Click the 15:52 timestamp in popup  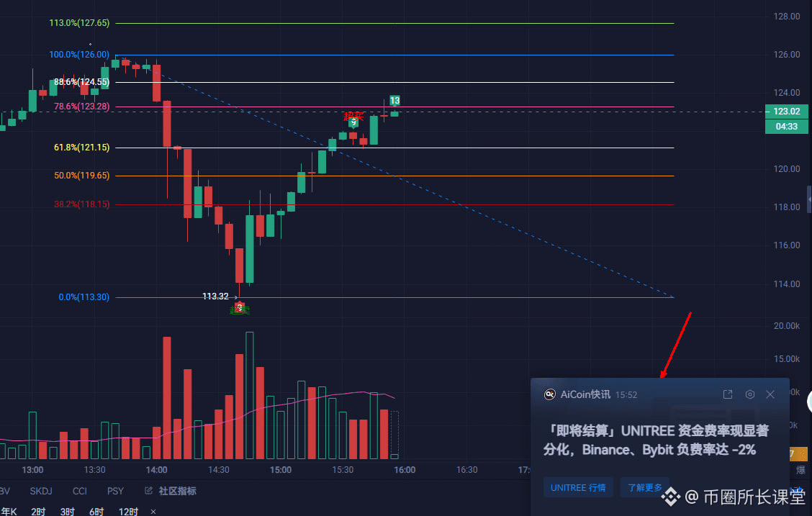tap(626, 395)
